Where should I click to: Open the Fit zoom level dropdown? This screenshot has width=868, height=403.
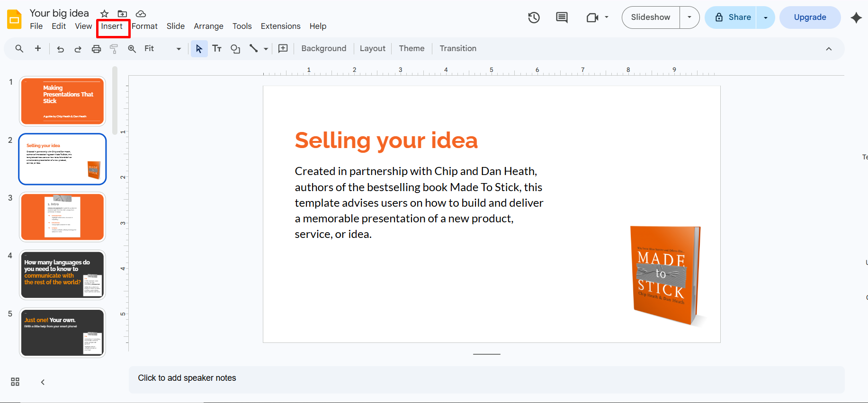[x=162, y=49]
